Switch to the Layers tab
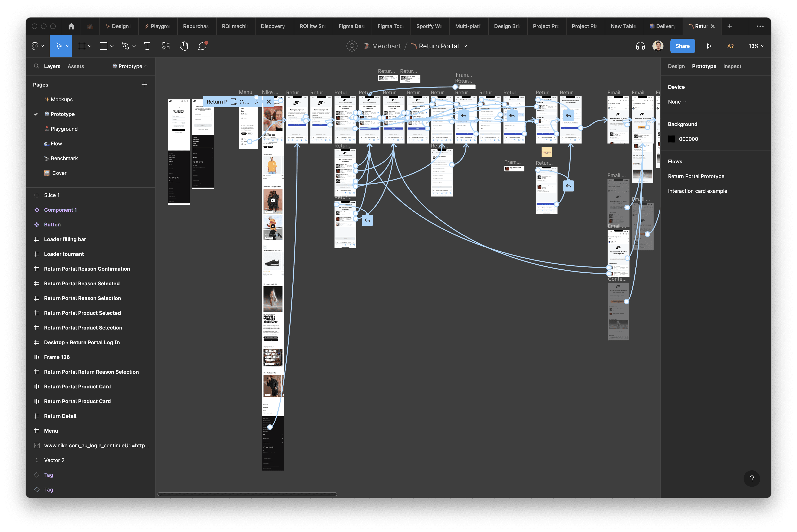Image resolution: width=797 pixels, height=532 pixels. (x=52, y=66)
